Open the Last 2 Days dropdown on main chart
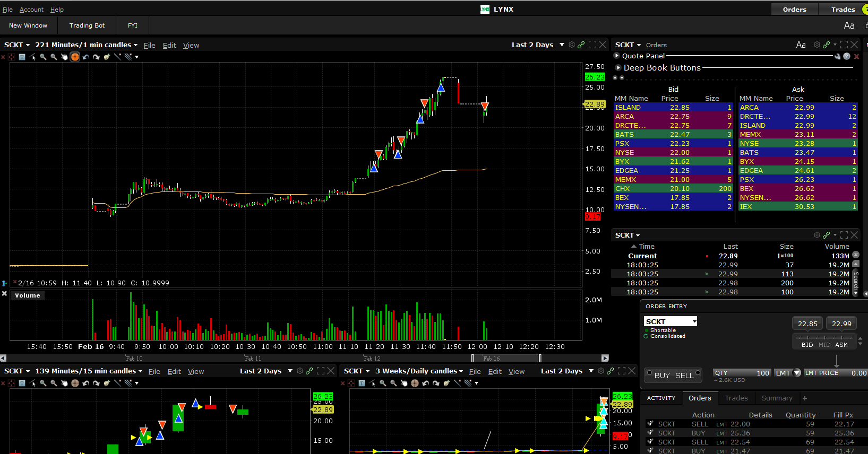The width and height of the screenshot is (868, 454). 562,45
